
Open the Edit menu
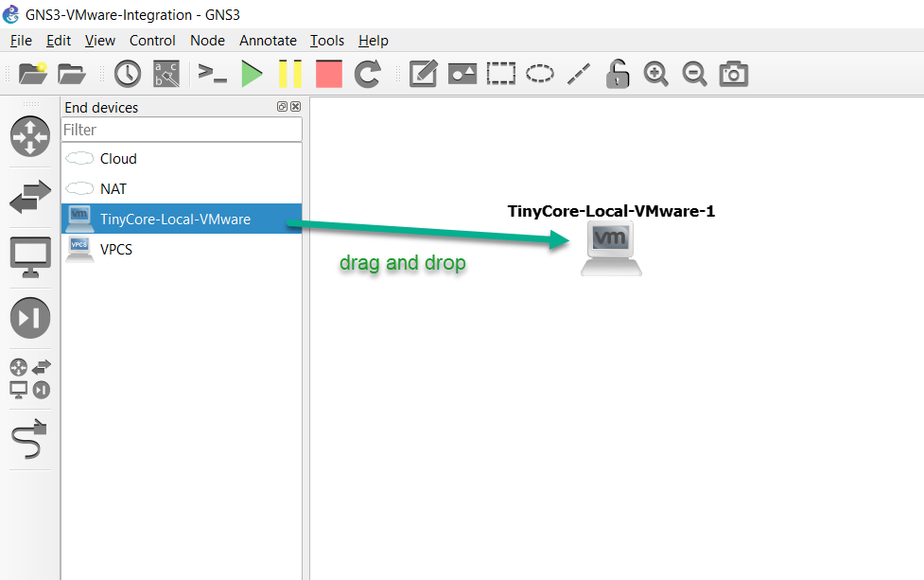[x=59, y=41]
